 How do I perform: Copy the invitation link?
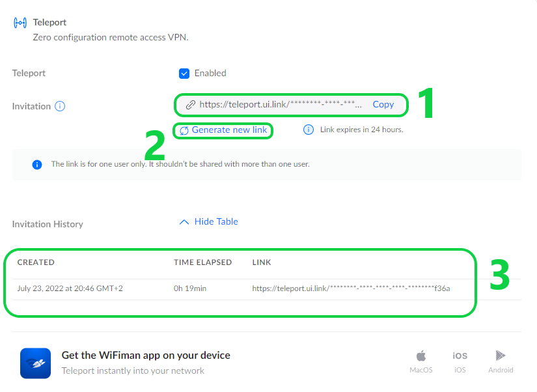(x=383, y=104)
